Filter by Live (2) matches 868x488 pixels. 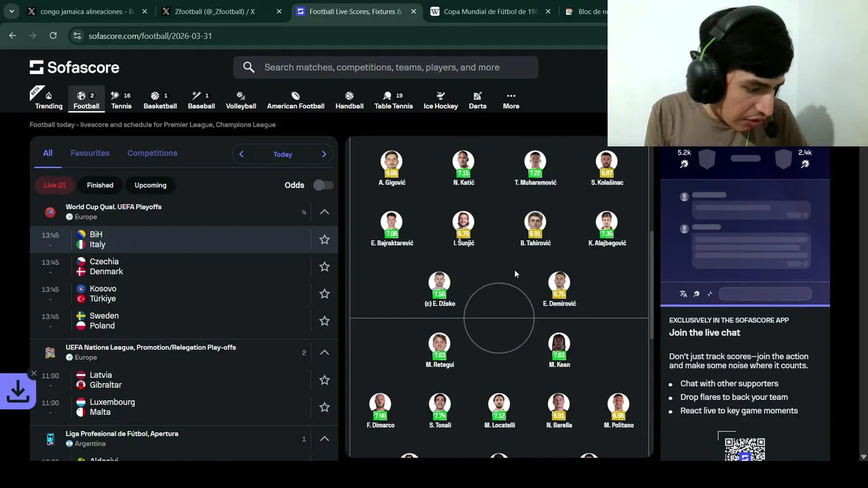tap(55, 185)
